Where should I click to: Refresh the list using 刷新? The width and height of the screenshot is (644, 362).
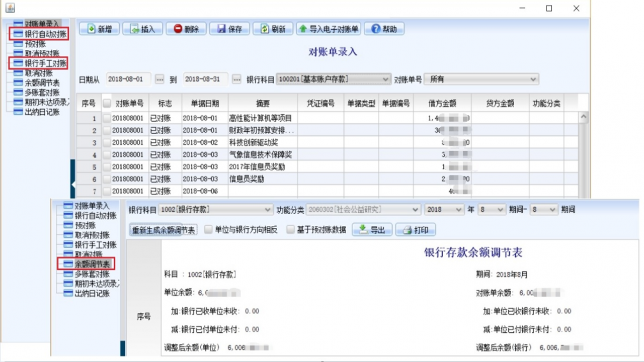point(273,29)
